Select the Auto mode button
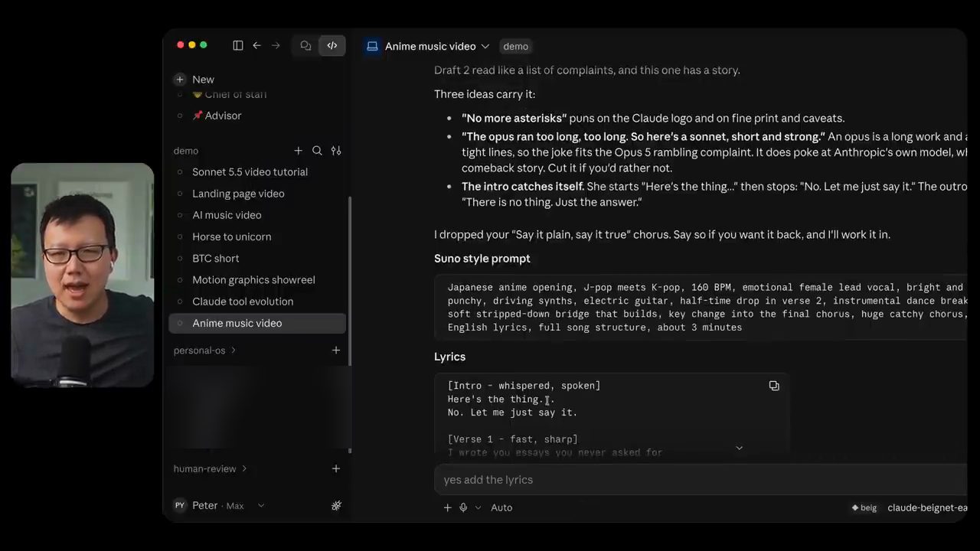 pyautogui.click(x=501, y=507)
